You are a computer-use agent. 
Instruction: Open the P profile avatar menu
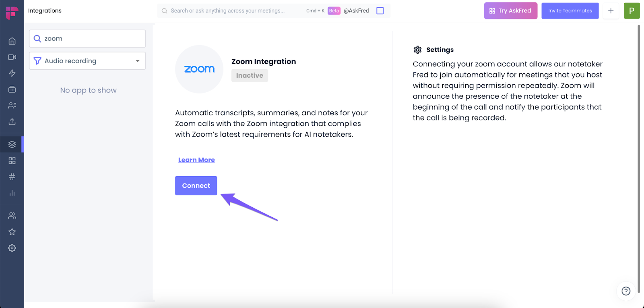[632, 11]
